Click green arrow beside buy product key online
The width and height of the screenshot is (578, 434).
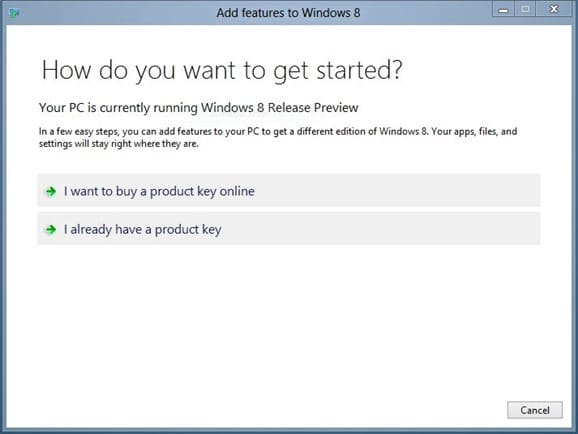pyautogui.click(x=51, y=191)
